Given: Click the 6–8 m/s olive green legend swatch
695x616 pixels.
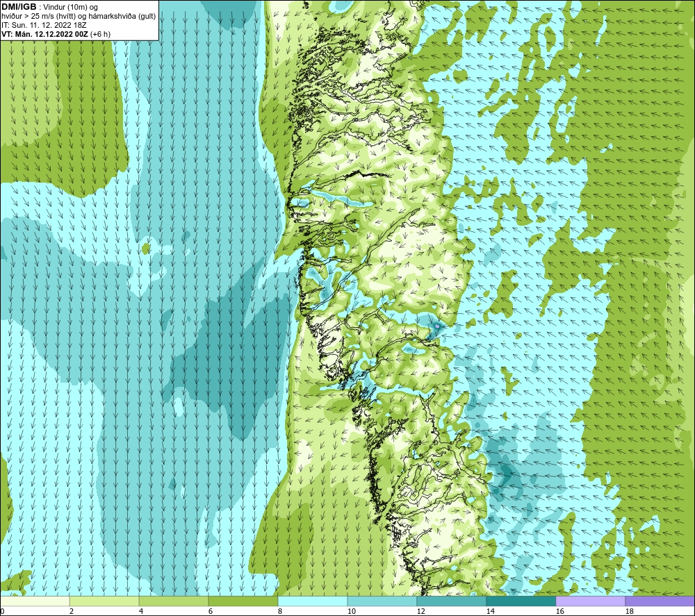Looking at the screenshot, I should 243,601.
